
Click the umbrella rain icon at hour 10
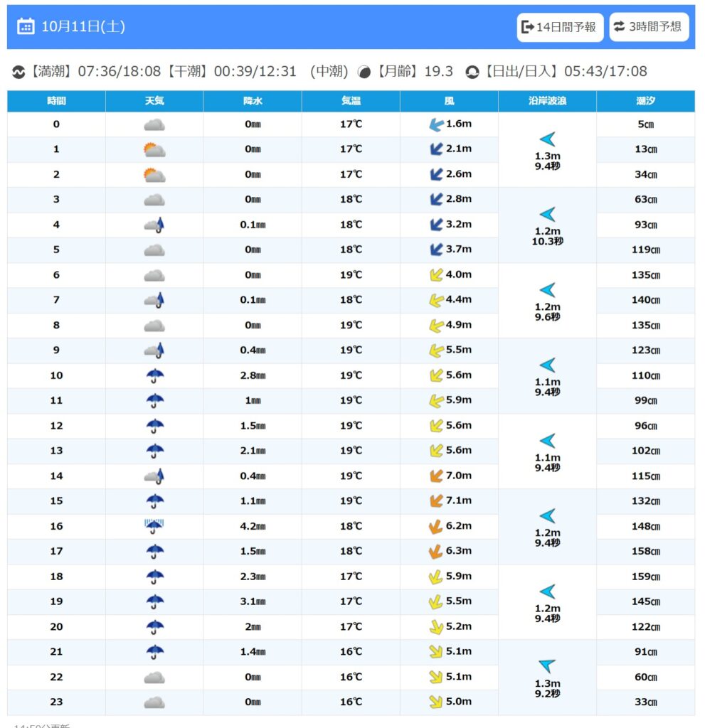pos(155,375)
